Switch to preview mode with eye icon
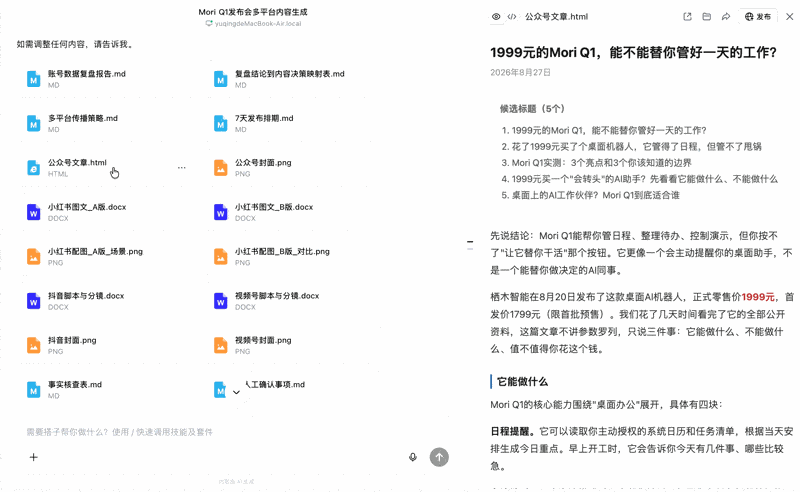Screen dimensions: 800x492 point(496,16)
